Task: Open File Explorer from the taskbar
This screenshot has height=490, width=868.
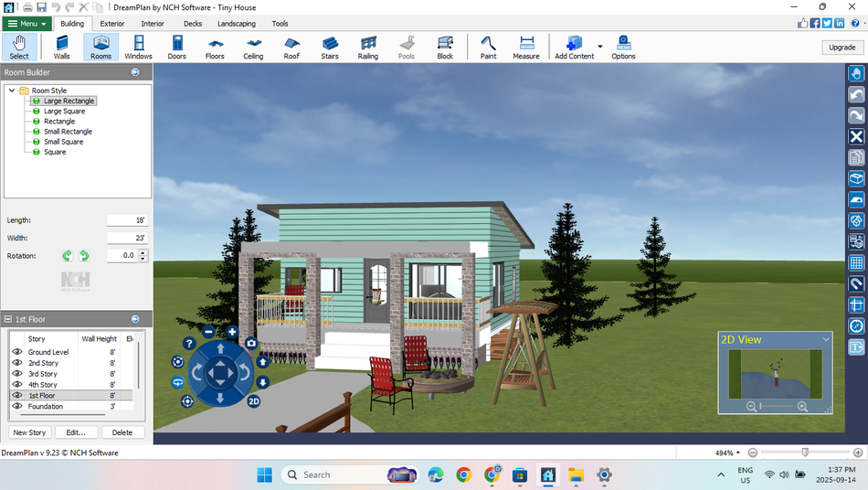Action: [576, 474]
